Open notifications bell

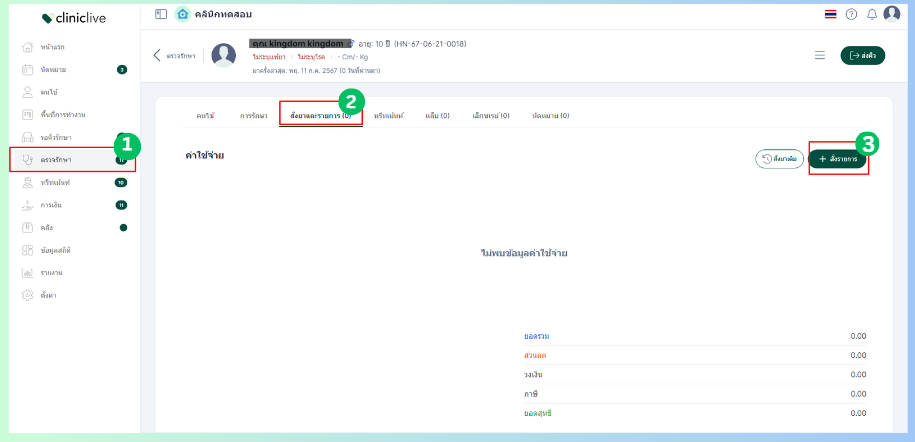pos(872,15)
